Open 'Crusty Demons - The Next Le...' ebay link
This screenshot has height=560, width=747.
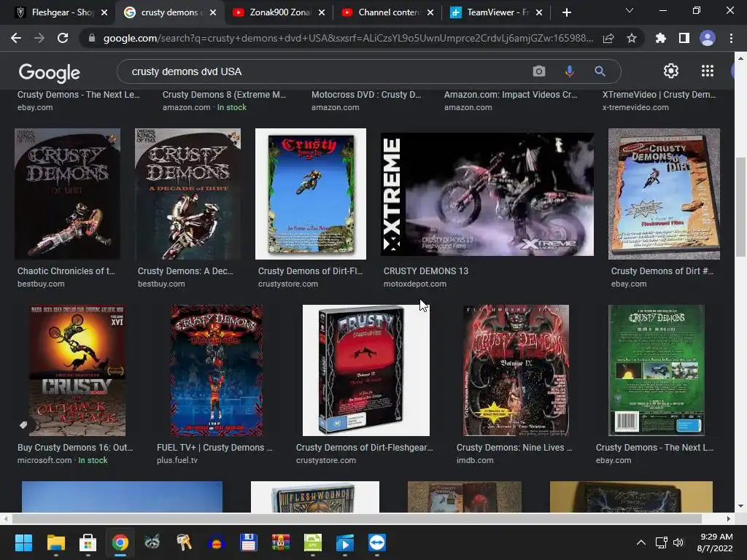(x=79, y=94)
